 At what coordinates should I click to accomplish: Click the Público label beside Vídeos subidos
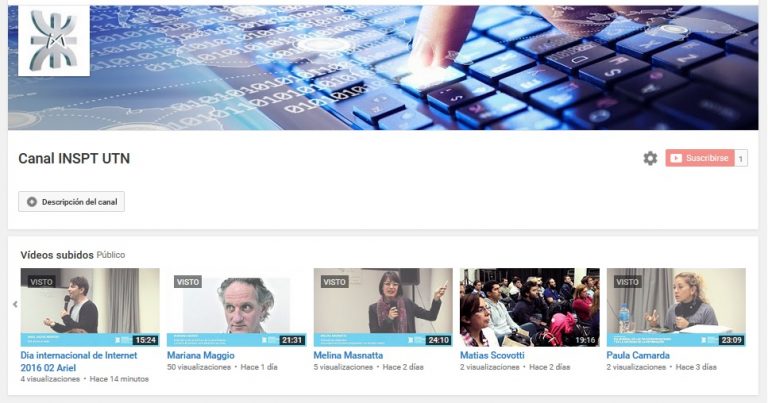pyautogui.click(x=111, y=255)
